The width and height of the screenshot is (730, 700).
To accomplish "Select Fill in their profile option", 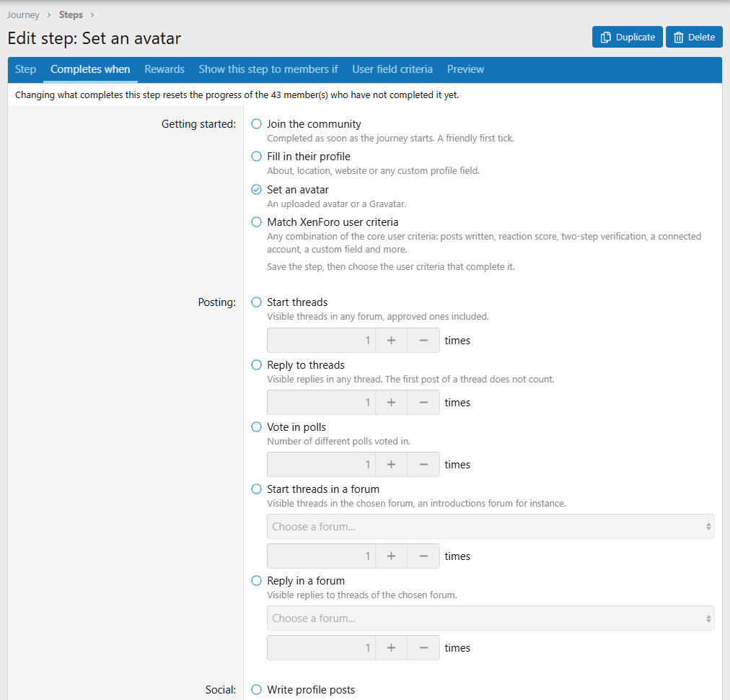I will (x=257, y=157).
